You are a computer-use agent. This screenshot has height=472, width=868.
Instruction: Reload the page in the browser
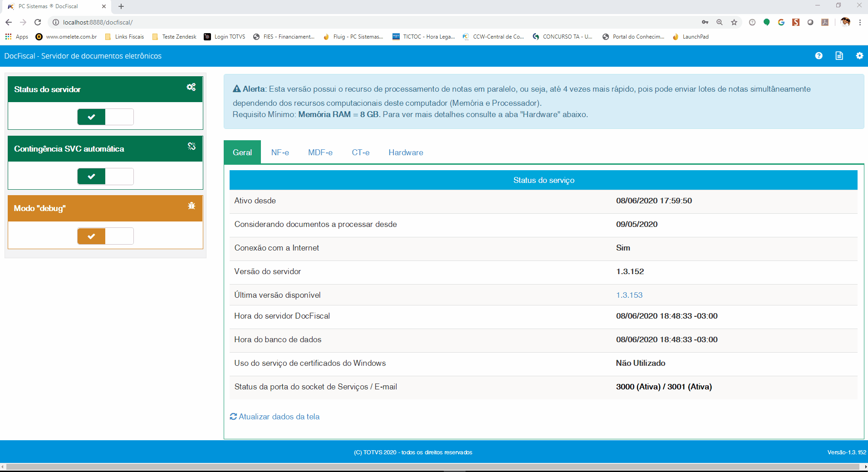(38, 22)
